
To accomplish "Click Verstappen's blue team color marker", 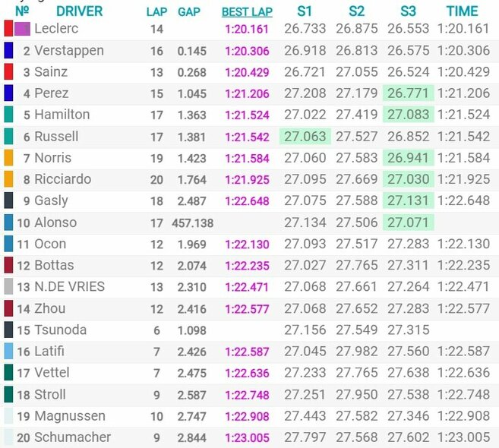I will pos(8,51).
